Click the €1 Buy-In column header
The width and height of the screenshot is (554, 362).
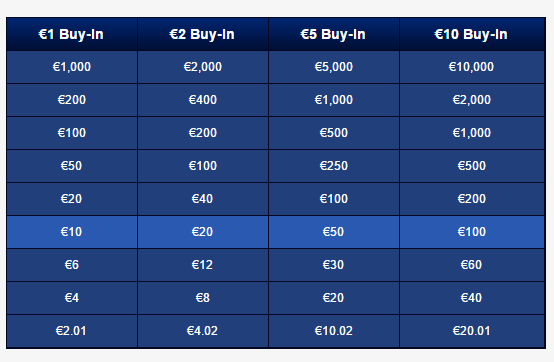pos(72,34)
